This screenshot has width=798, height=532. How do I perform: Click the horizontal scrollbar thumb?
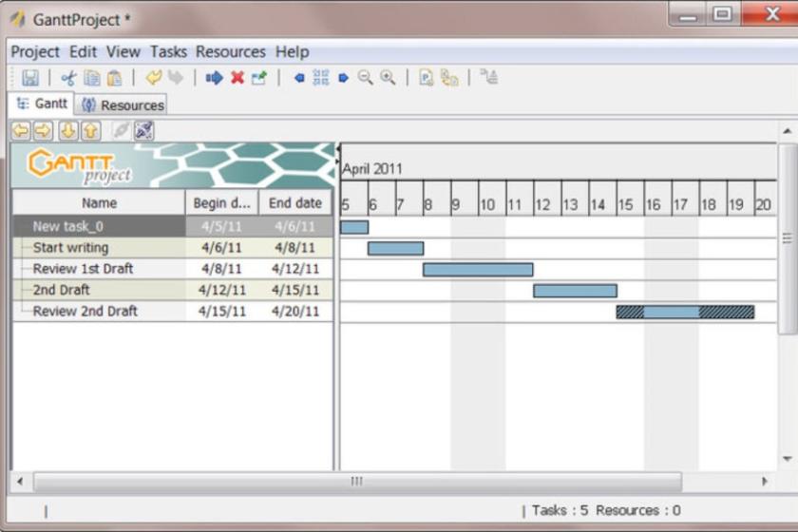click(x=357, y=481)
